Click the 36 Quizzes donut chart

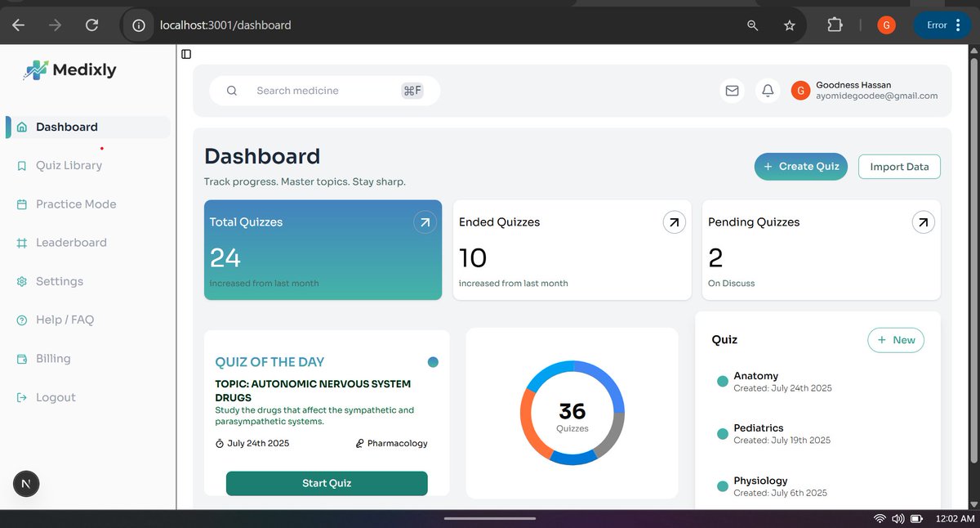pyautogui.click(x=572, y=413)
